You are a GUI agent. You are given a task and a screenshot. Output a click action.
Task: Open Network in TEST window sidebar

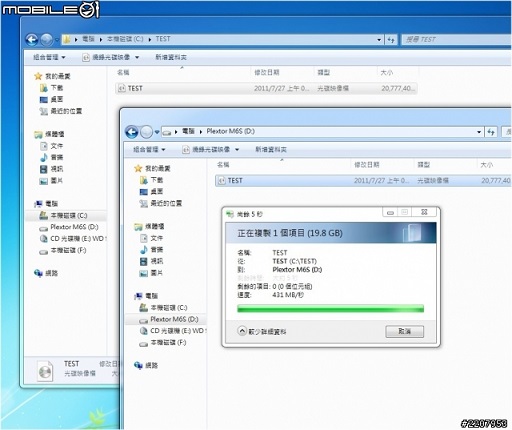(x=46, y=273)
